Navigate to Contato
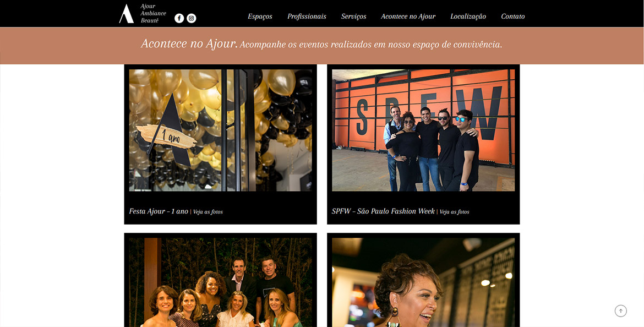Image resolution: width=644 pixels, height=327 pixels. tap(513, 17)
